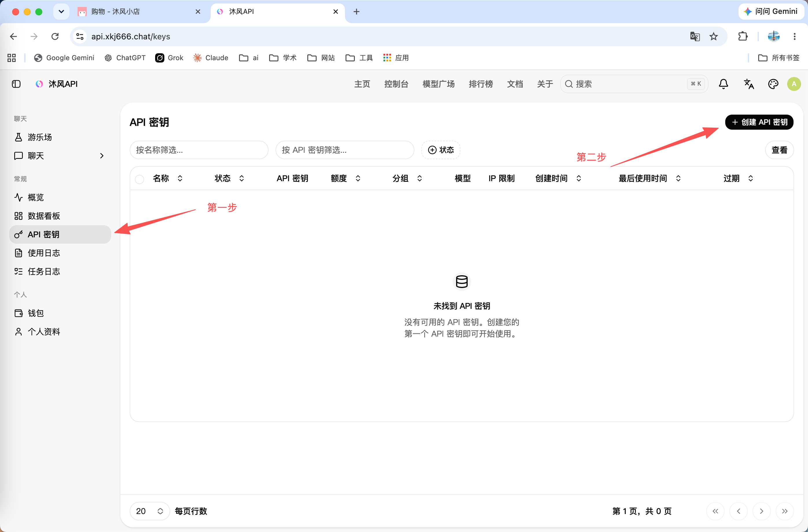Screen dimensions: 808x532
Task: Toggle the select-all table checkbox
Action: point(139,179)
